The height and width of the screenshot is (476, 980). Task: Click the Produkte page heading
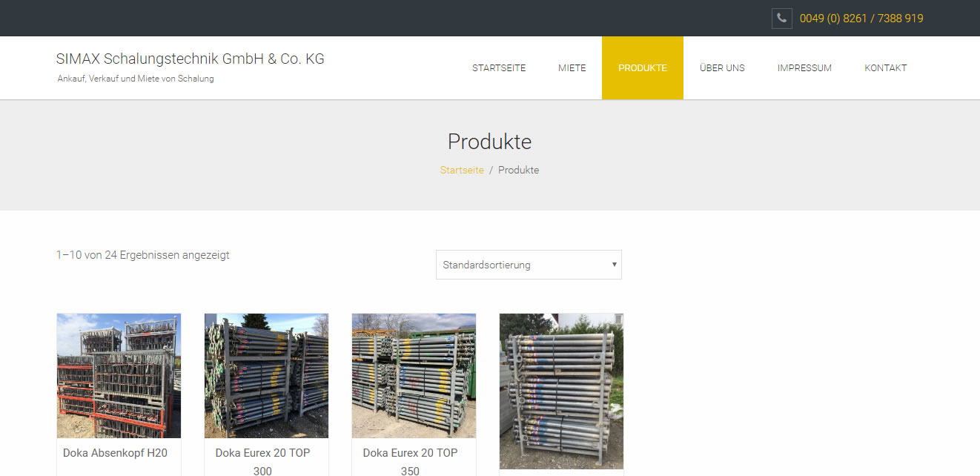(x=489, y=142)
